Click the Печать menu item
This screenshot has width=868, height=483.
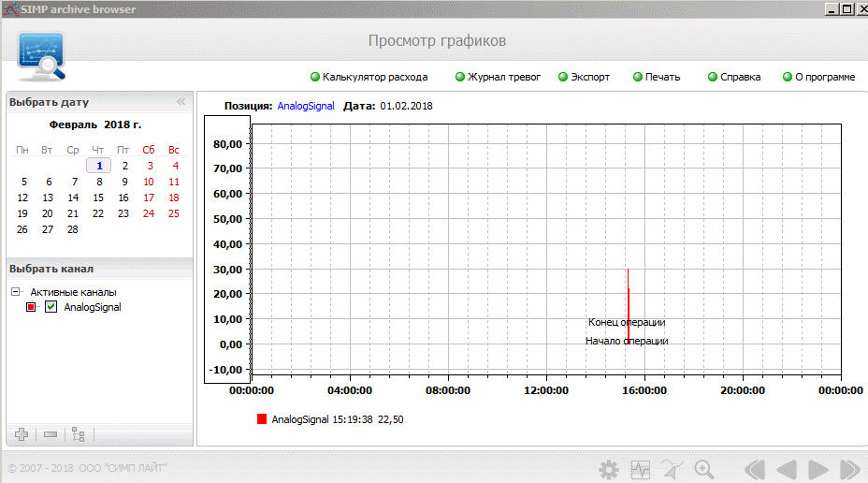657,77
